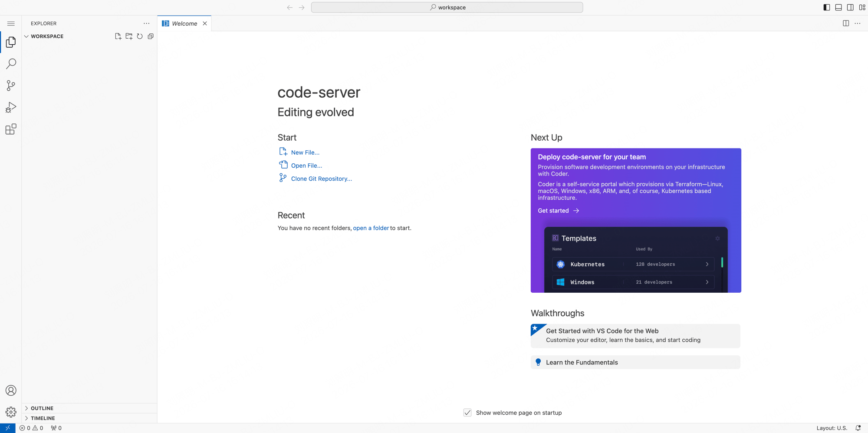Open Get Started with VS Code walkthrough
The width and height of the screenshot is (868, 433).
click(635, 336)
